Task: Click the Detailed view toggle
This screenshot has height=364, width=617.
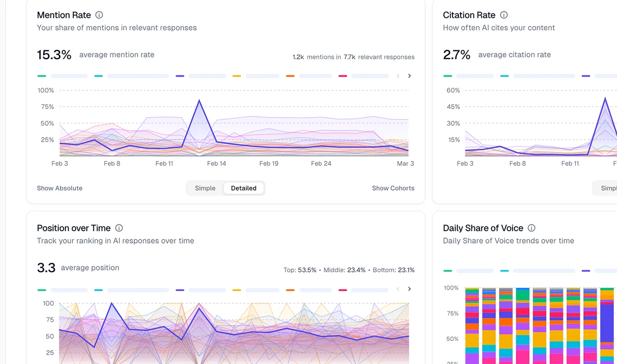Action: (x=244, y=188)
